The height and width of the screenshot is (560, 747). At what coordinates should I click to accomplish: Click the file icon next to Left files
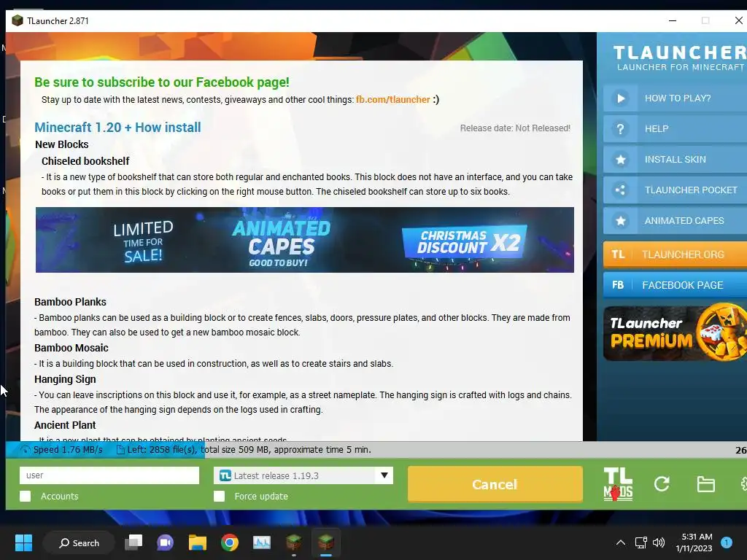(120, 449)
